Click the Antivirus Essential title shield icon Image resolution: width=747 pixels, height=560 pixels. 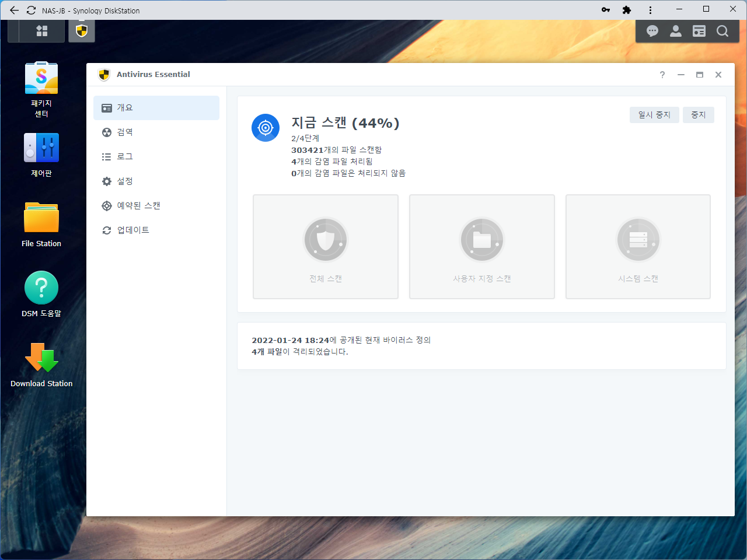pyautogui.click(x=104, y=75)
